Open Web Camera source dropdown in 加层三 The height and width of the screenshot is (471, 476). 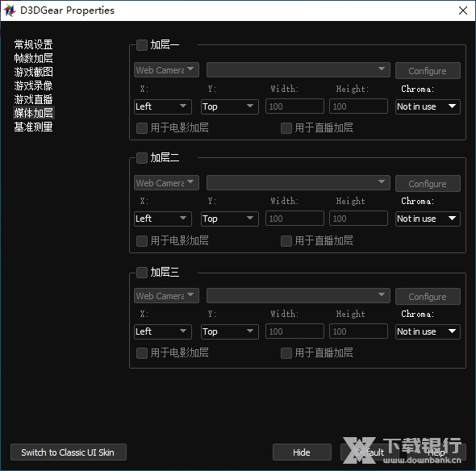[166, 296]
